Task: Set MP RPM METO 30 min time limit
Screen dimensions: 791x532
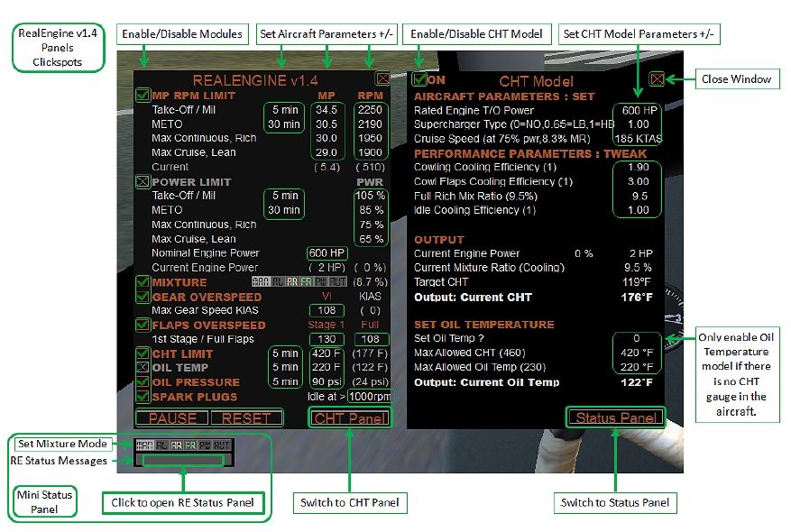Action: click(x=284, y=124)
